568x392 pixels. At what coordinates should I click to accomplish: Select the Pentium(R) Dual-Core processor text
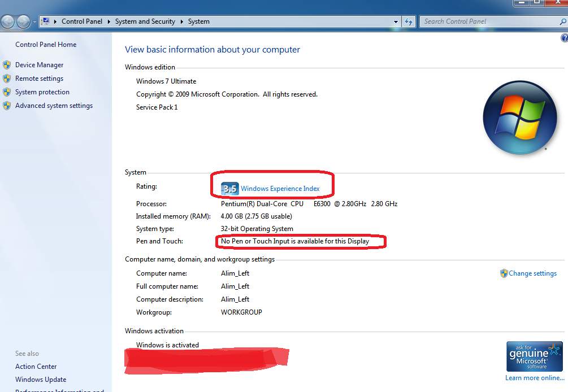point(309,204)
